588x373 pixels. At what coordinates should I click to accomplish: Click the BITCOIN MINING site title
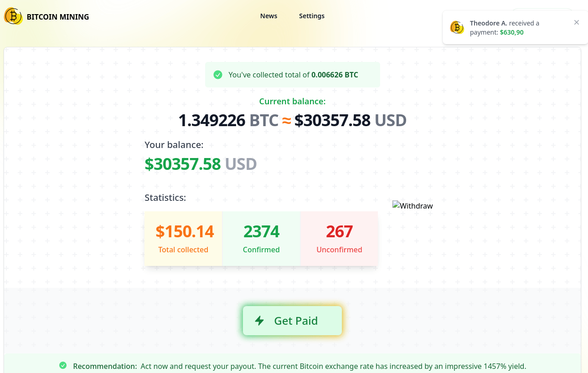58,17
